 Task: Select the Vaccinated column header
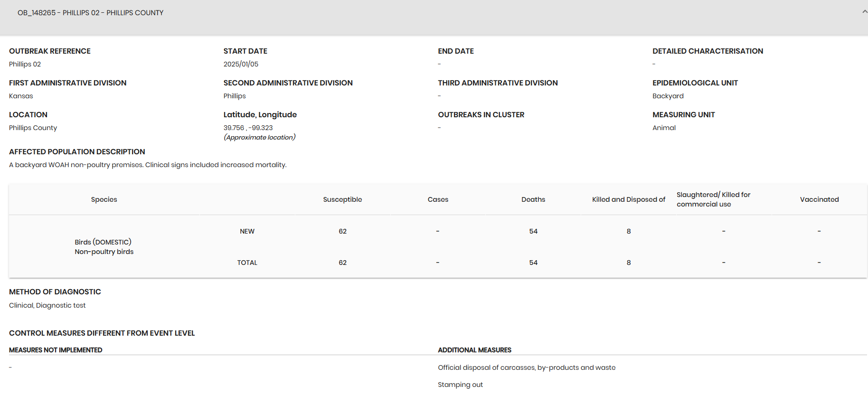(819, 199)
